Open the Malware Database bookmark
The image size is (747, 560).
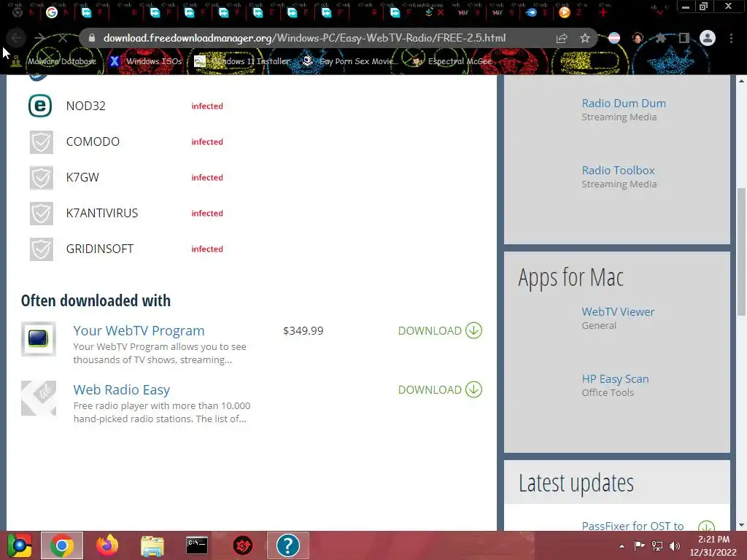(x=54, y=61)
